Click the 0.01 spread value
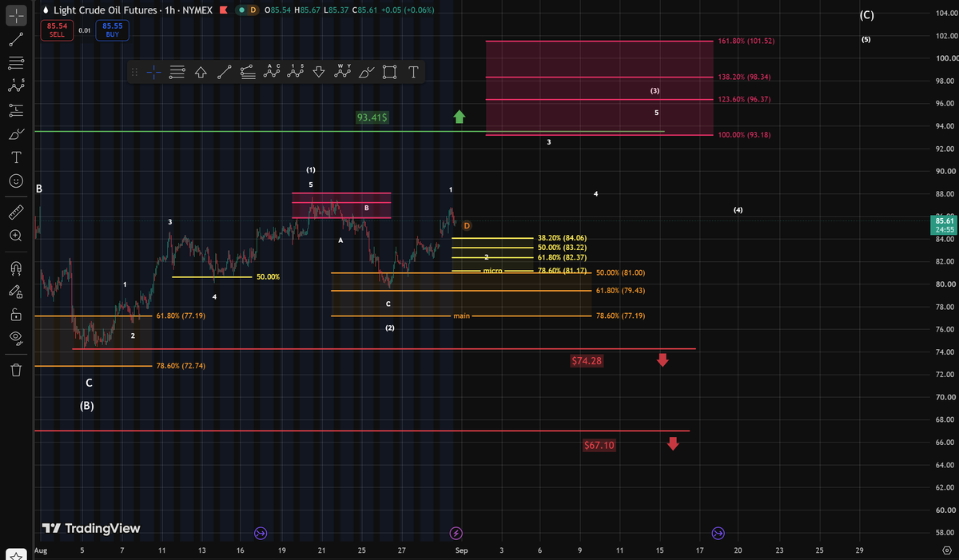 (84, 30)
